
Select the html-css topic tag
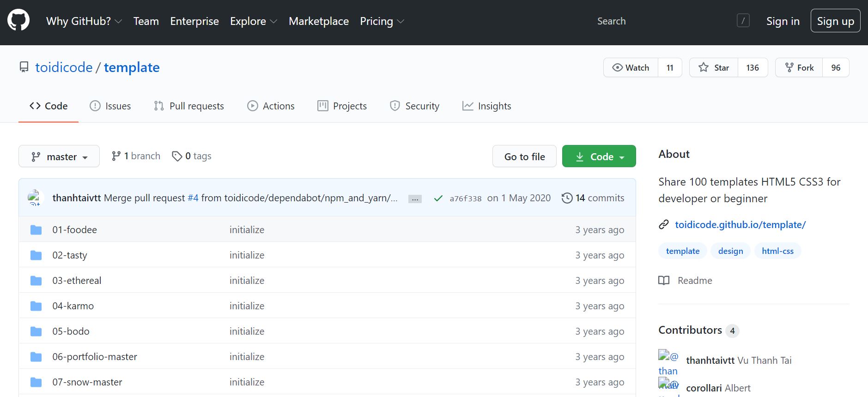tap(778, 251)
